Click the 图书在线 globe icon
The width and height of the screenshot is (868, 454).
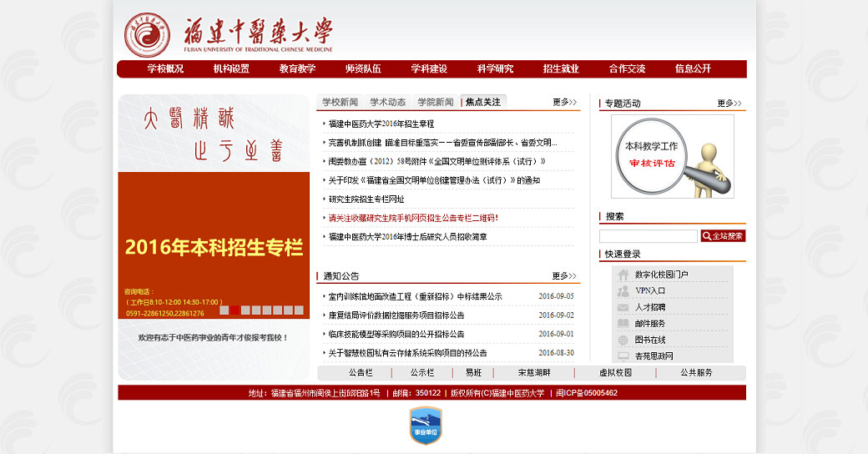tap(623, 340)
